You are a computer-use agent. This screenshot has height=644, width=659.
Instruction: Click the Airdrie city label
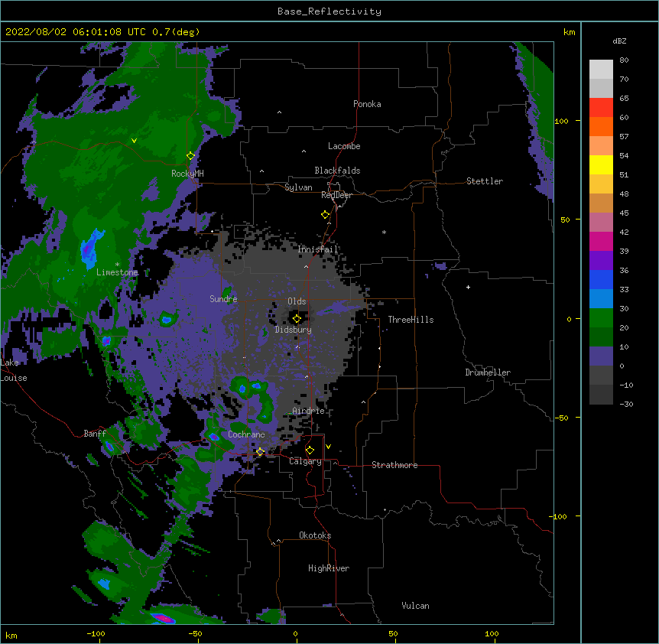[309, 411]
